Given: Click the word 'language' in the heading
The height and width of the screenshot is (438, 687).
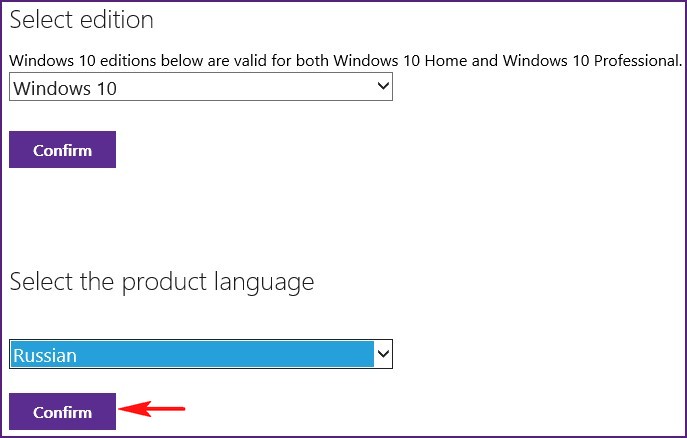Looking at the screenshot, I should [264, 283].
